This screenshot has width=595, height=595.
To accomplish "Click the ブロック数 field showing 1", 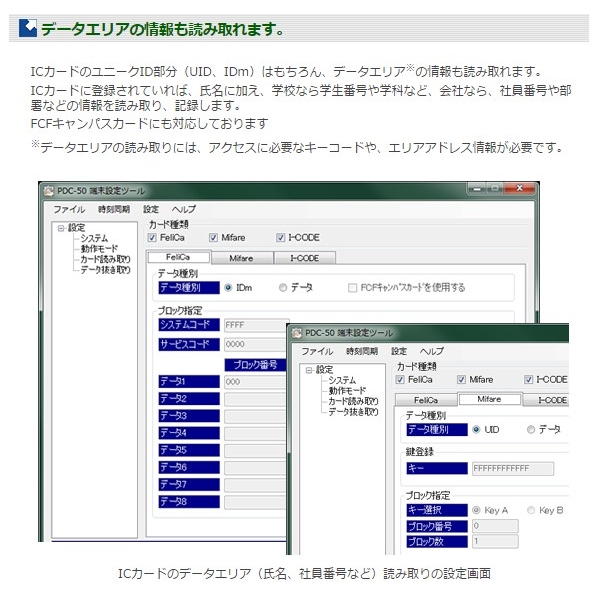I will pyautogui.click(x=495, y=541).
